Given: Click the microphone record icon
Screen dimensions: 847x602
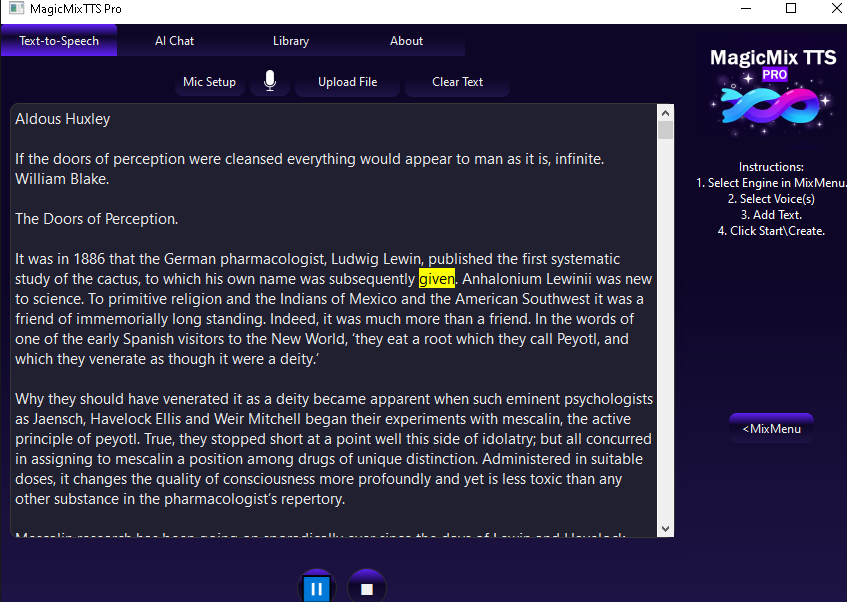Looking at the screenshot, I should coord(270,82).
